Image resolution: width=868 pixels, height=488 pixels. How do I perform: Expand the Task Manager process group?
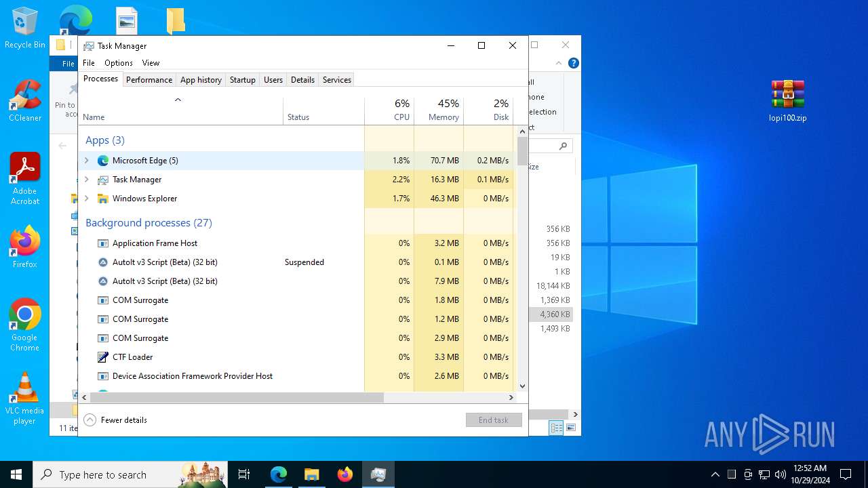[86, 180]
